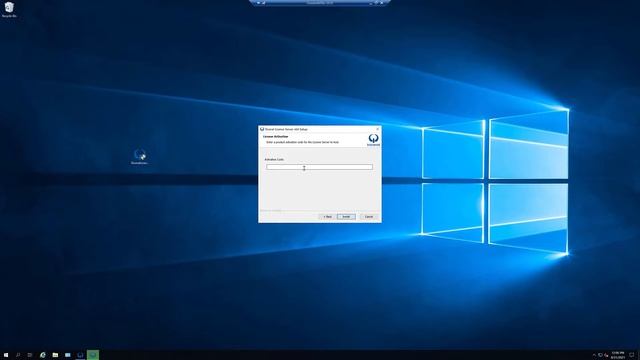The image size is (640, 360).
Task: Open Task View from the taskbar
Action: pyautogui.click(x=30, y=355)
